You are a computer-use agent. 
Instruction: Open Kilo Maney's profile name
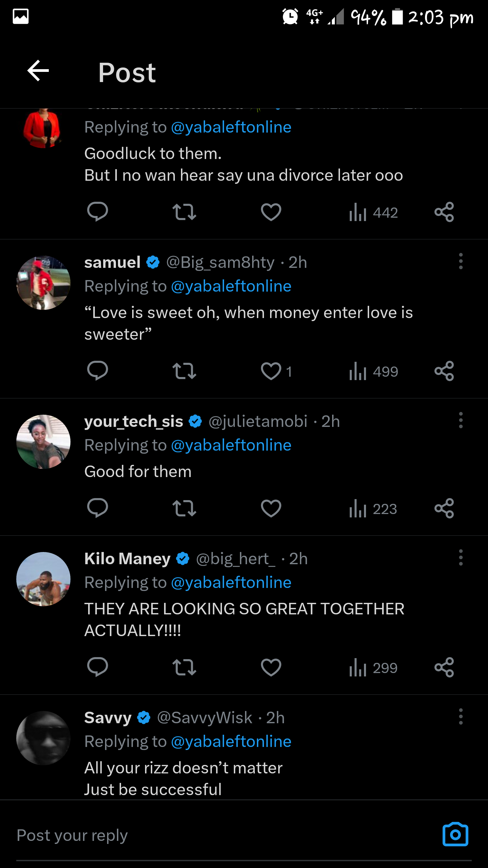127,558
